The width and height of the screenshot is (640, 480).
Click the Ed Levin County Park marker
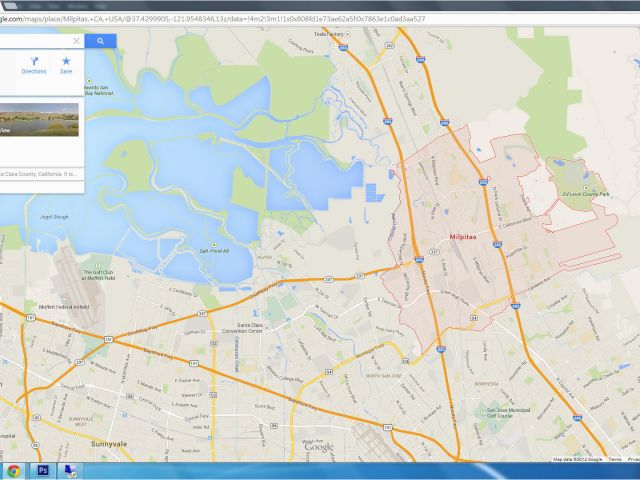pos(586,188)
